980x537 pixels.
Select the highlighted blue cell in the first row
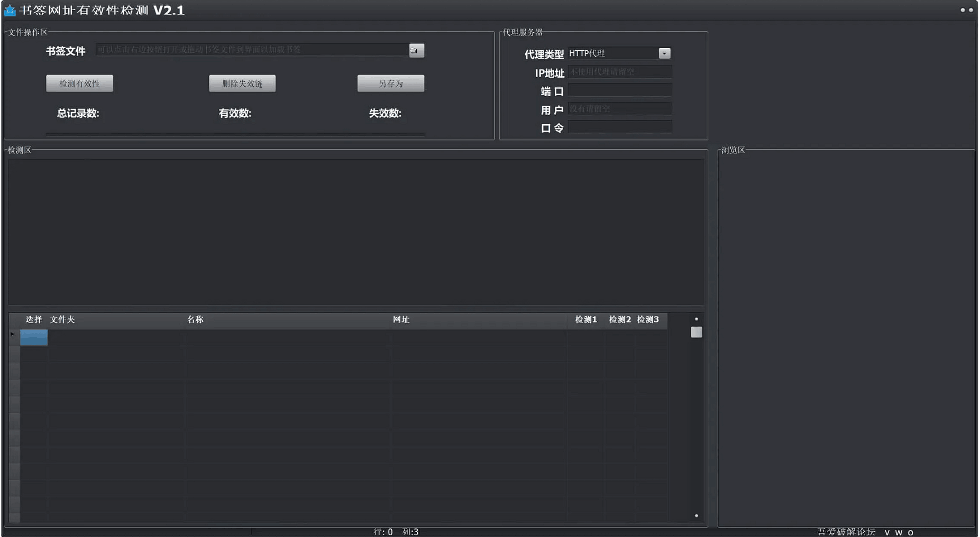click(33, 337)
